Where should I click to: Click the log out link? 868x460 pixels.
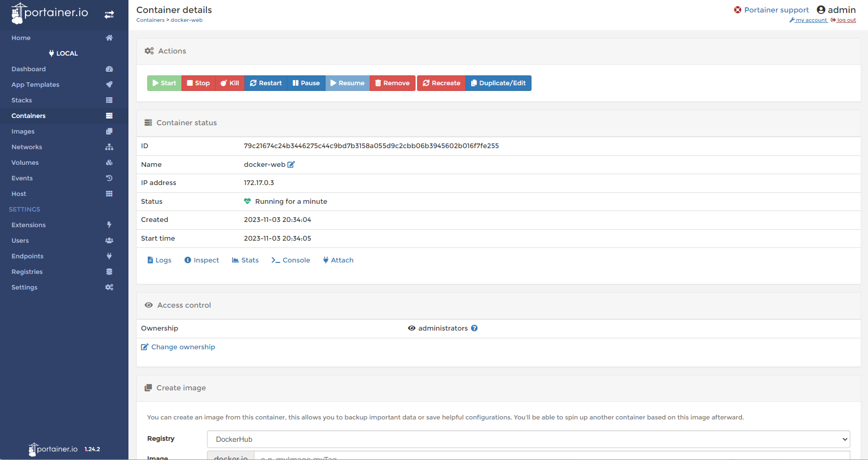pyautogui.click(x=844, y=20)
